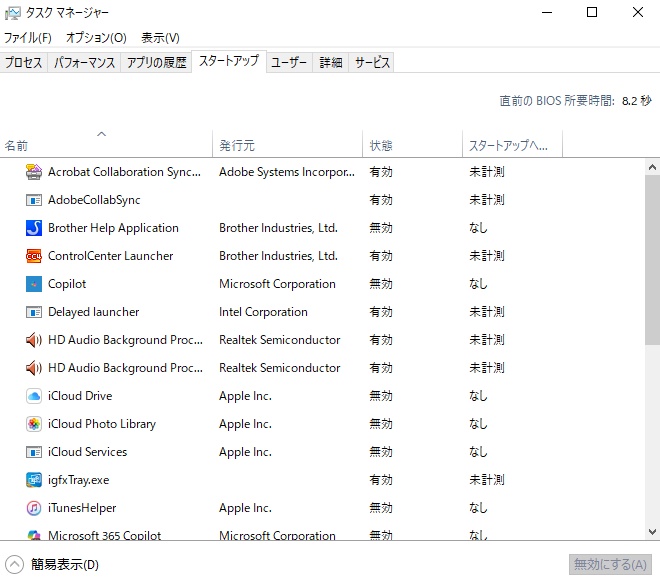The height and width of the screenshot is (587, 660).
Task: Select the AdobeCollabSync name text
Action: 94,200
